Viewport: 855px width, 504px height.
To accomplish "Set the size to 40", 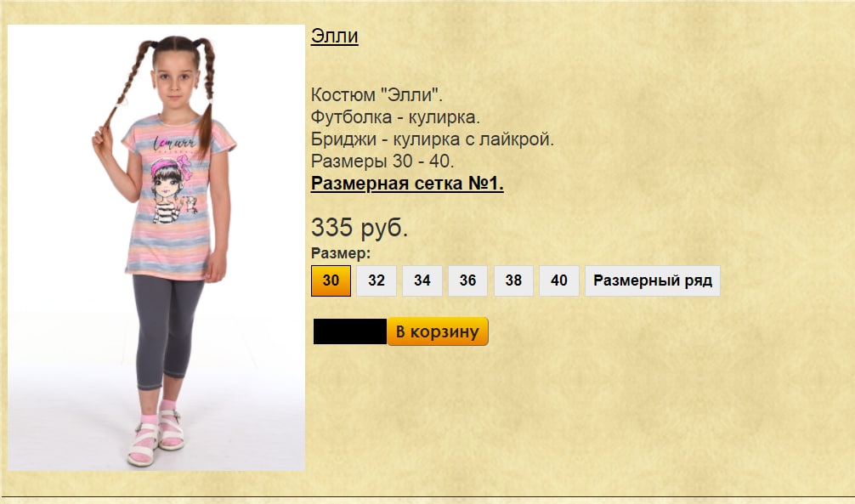I will tap(559, 280).
